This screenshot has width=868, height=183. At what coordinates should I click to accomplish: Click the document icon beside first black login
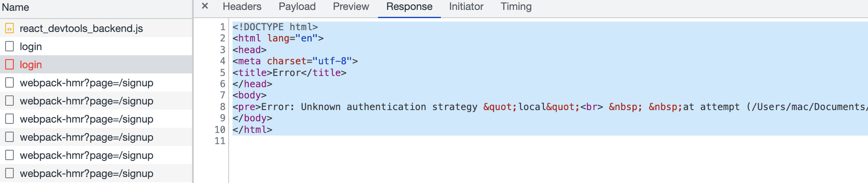click(9, 47)
